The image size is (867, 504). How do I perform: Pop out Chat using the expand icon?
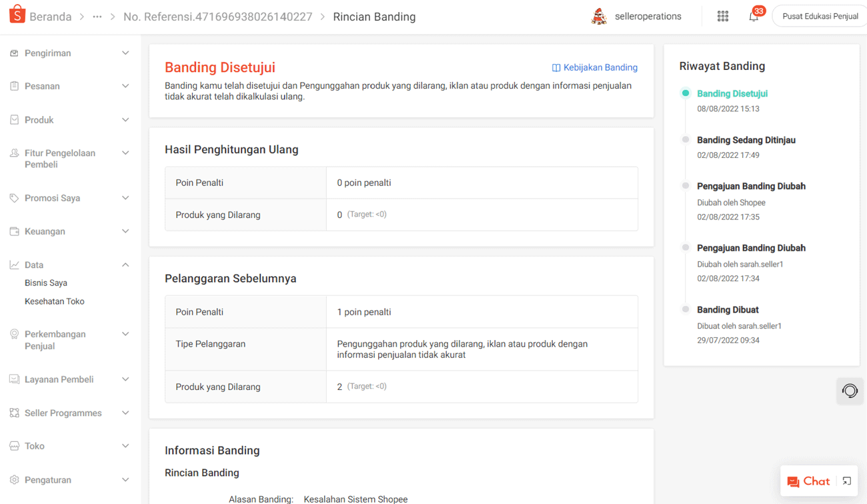[846, 481]
